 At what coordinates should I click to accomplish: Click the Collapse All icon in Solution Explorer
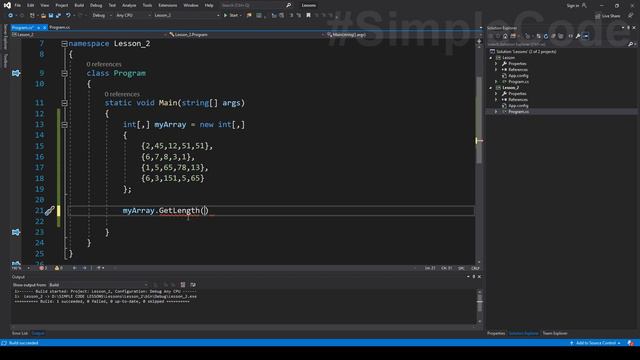553,36
